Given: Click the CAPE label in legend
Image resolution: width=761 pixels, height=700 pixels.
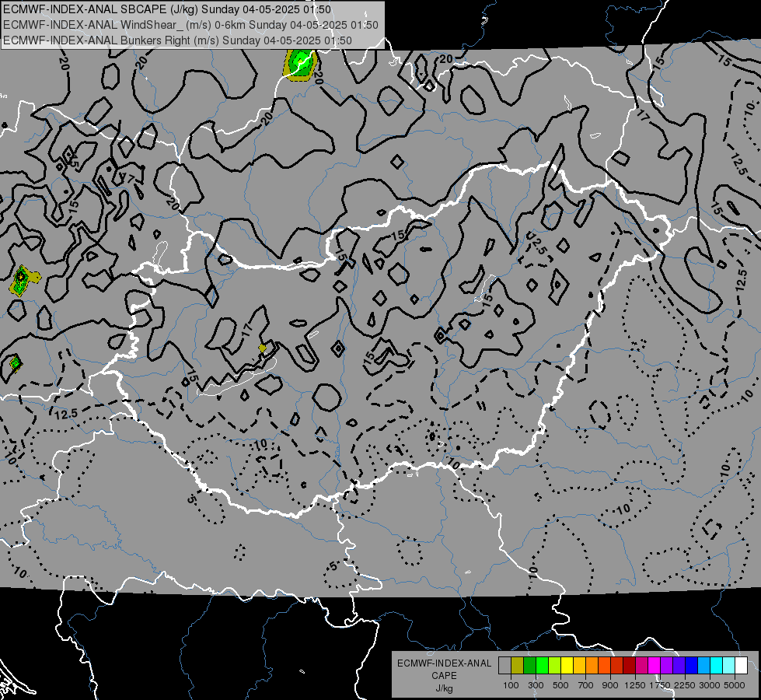Looking at the screenshot, I should [444, 676].
